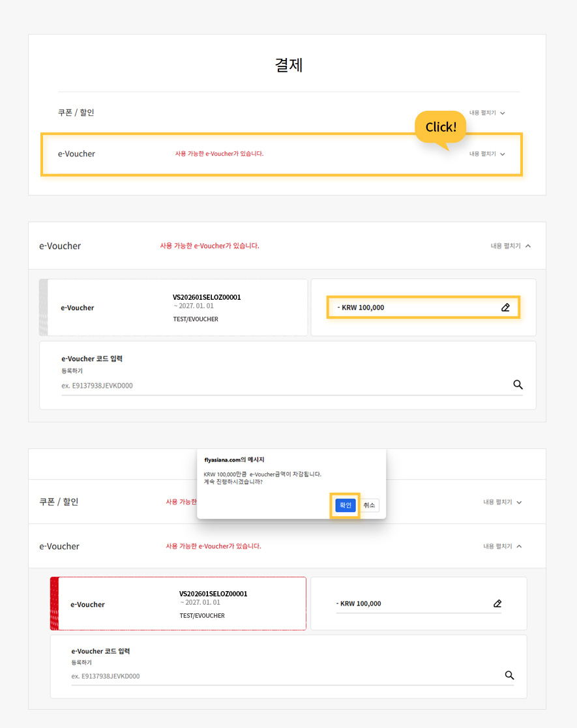This screenshot has height=728, width=577.
Task: Click the KRW 100,000 field beside the red card
Action: (x=411, y=604)
